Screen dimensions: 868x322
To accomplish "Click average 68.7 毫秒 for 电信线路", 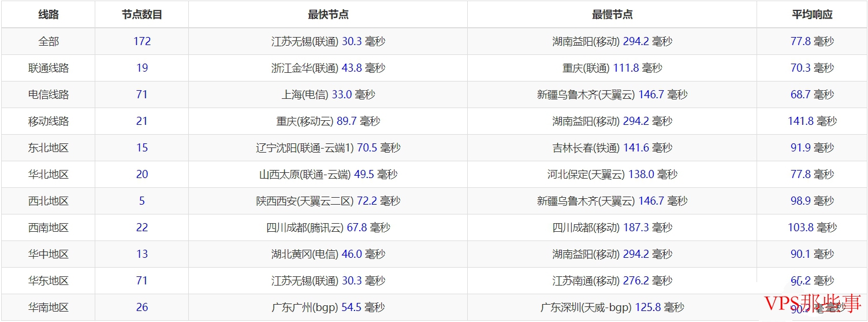I will click(812, 95).
